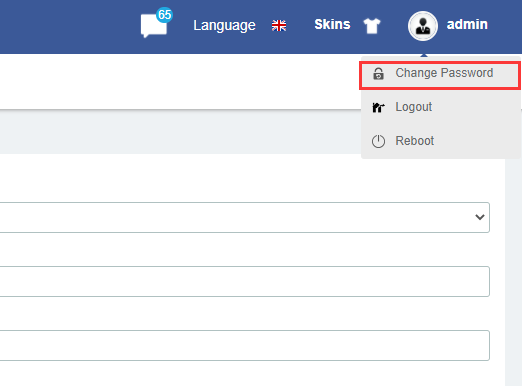Viewport: 522px width, 386px height.
Task: Focus the middle empty text field
Action: tap(245, 281)
